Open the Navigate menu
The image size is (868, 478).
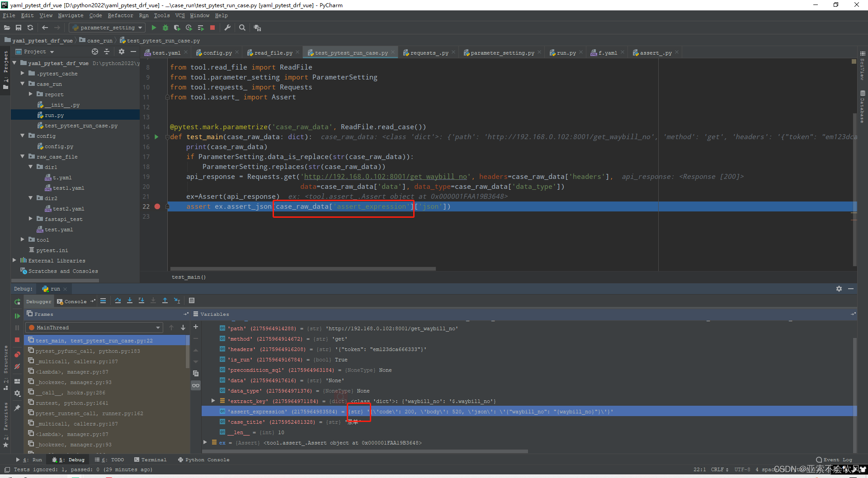click(71, 15)
